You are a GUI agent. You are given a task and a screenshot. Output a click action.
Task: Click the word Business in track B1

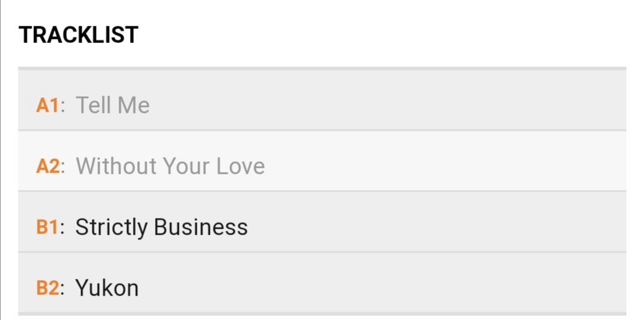(x=200, y=227)
